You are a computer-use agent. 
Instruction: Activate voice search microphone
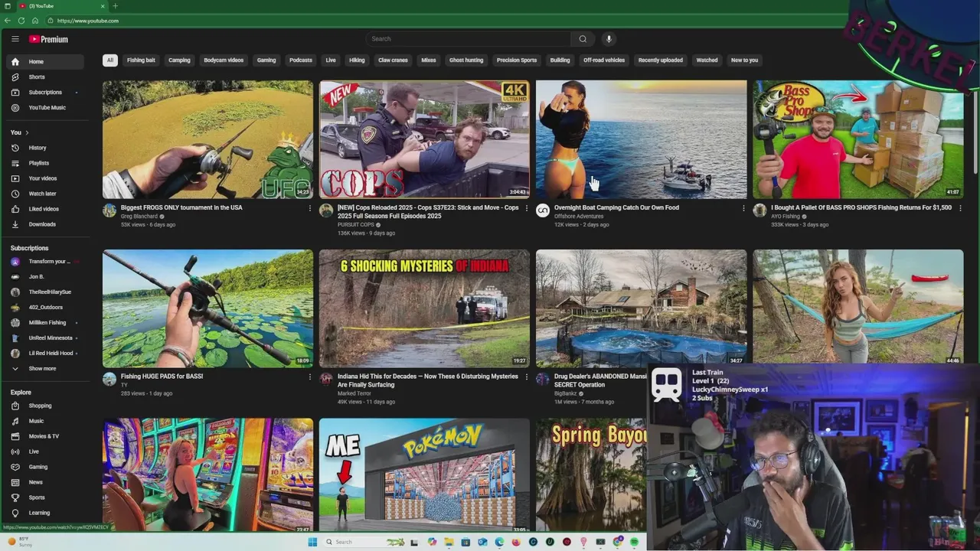tap(609, 39)
